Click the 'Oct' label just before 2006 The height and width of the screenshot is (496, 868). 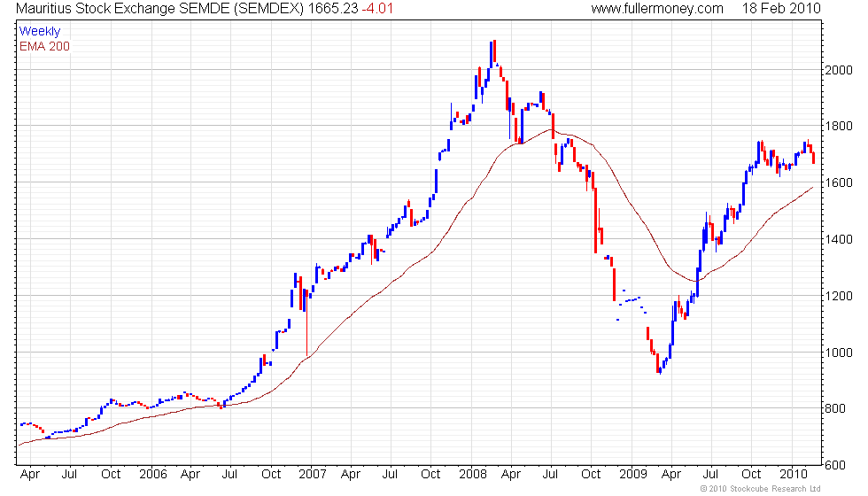(111, 475)
